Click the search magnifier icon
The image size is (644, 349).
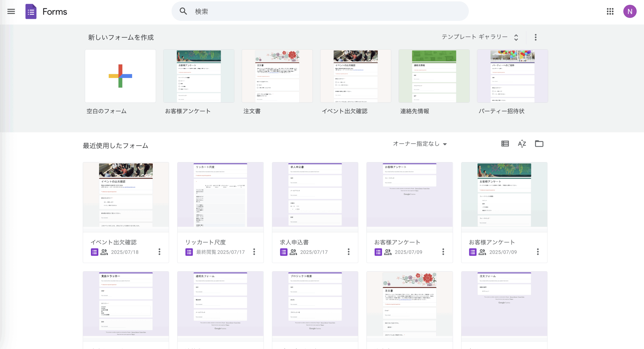pyautogui.click(x=183, y=11)
